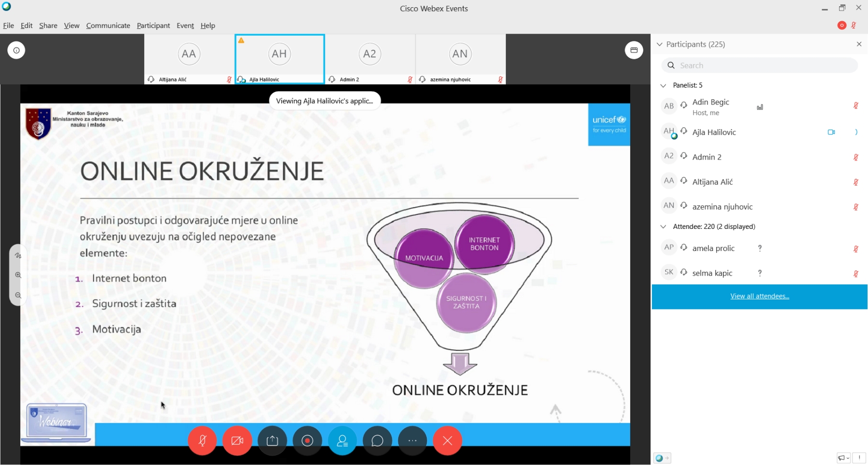
Task: Select Ajla Halilovic video thumbnail
Action: [x=280, y=59]
